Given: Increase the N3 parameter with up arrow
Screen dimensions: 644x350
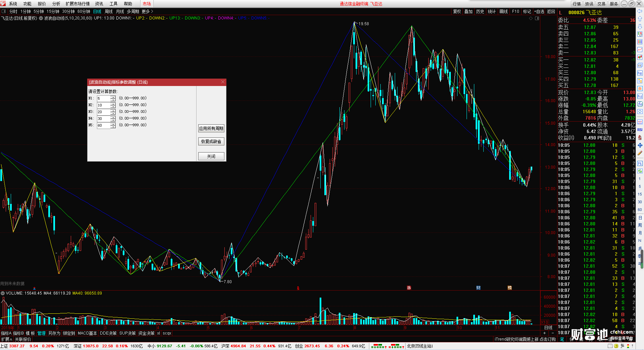Looking at the screenshot, I should point(113,111).
